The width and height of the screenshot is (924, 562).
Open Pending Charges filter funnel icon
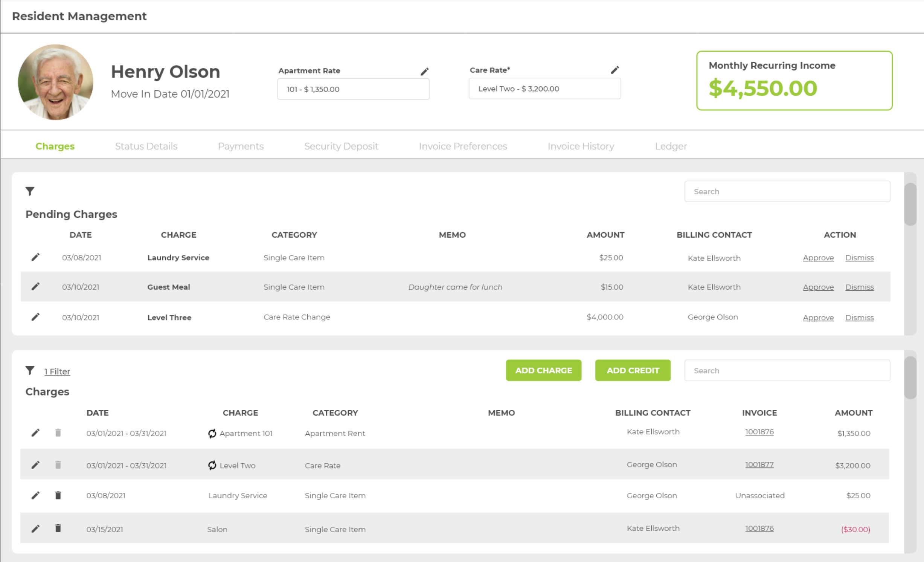coord(30,191)
